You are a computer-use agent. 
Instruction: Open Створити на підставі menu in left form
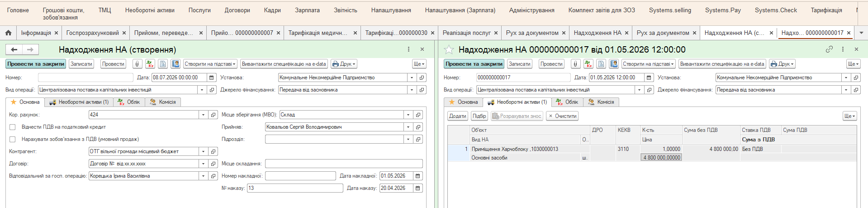click(210, 64)
